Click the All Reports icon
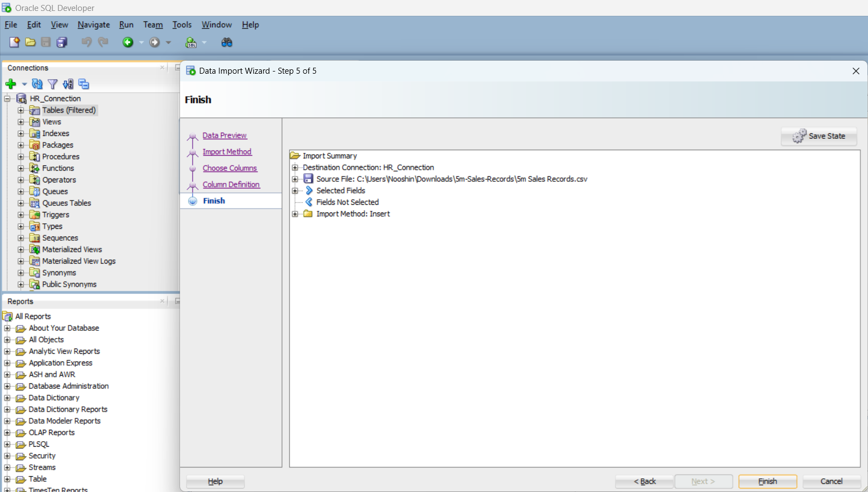The width and height of the screenshot is (868, 492). coord(8,316)
